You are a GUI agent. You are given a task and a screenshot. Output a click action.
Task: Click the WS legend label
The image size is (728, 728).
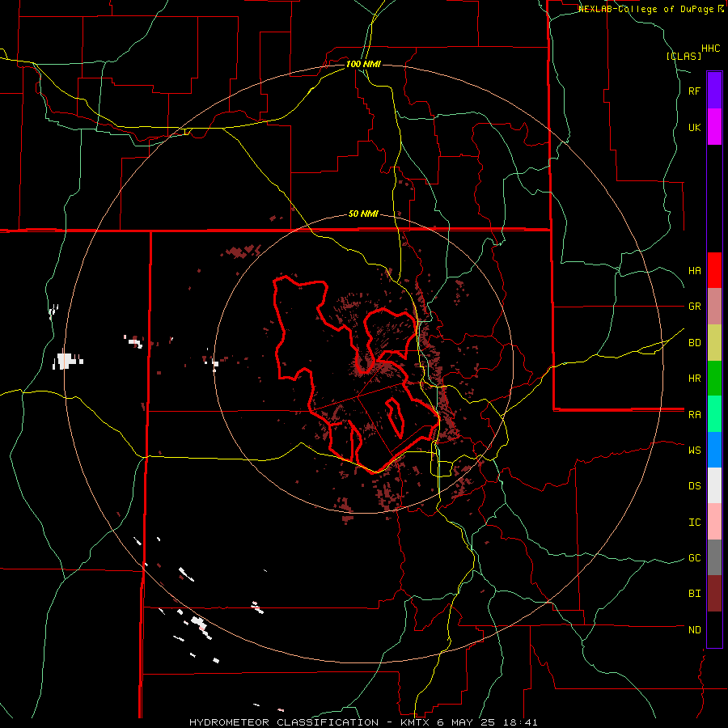click(x=694, y=450)
